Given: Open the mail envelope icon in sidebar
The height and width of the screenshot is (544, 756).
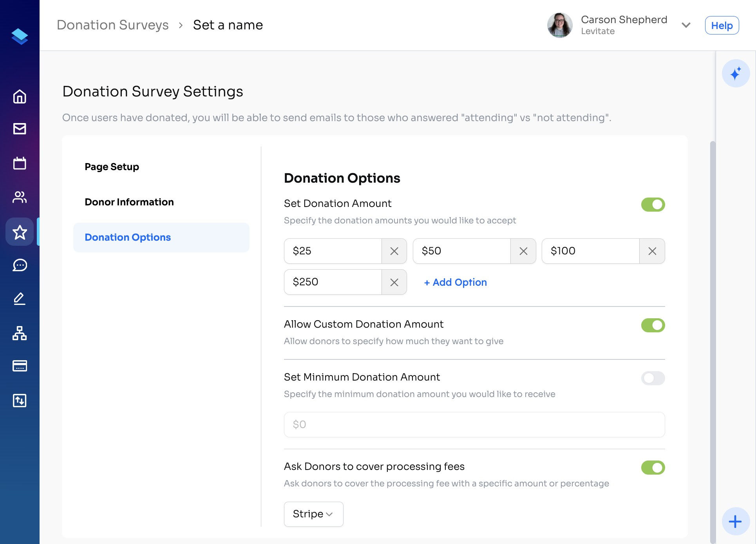Looking at the screenshot, I should tap(20, 129).
